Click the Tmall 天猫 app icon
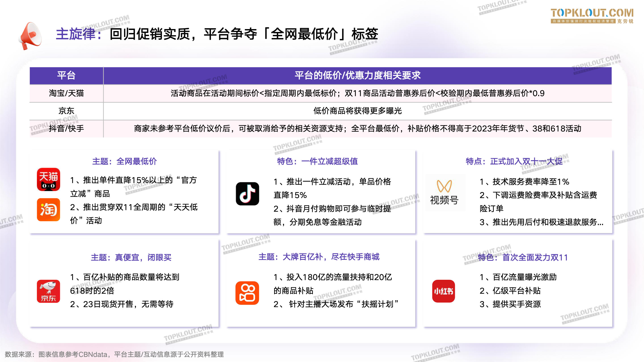The width and height of the screenshot is (644, 362). coord(49,179)
